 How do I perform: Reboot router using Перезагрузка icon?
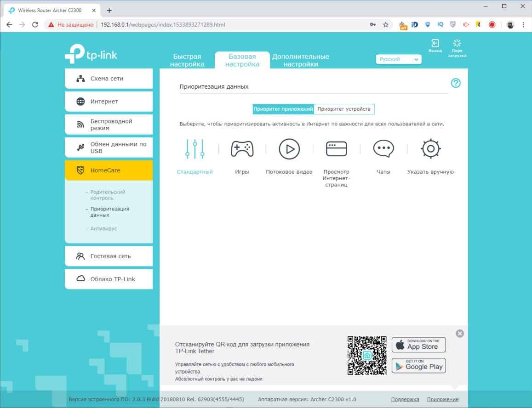coord(457,45)
